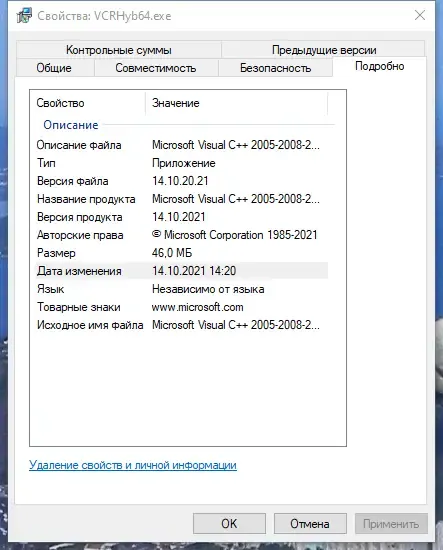Image resolution: width=443 pixels, height=550 pixels.
Task: Close the Свойства properties dialog
Action: (420, 15)
